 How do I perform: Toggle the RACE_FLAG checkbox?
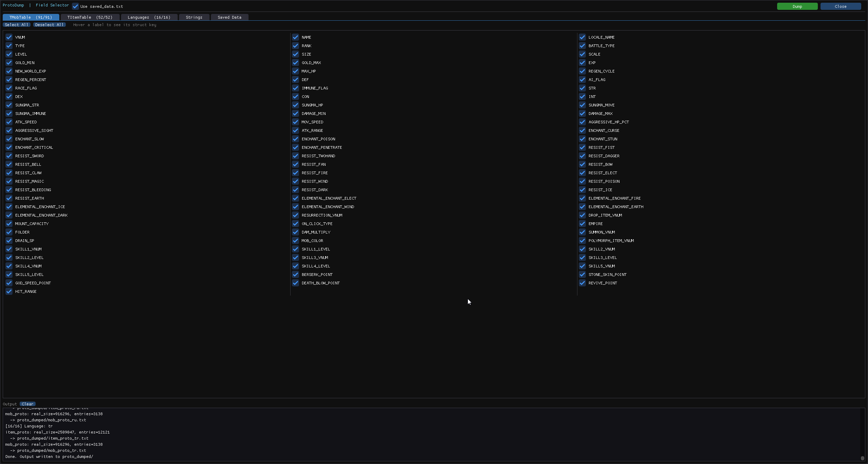click(x=9, y=88)
